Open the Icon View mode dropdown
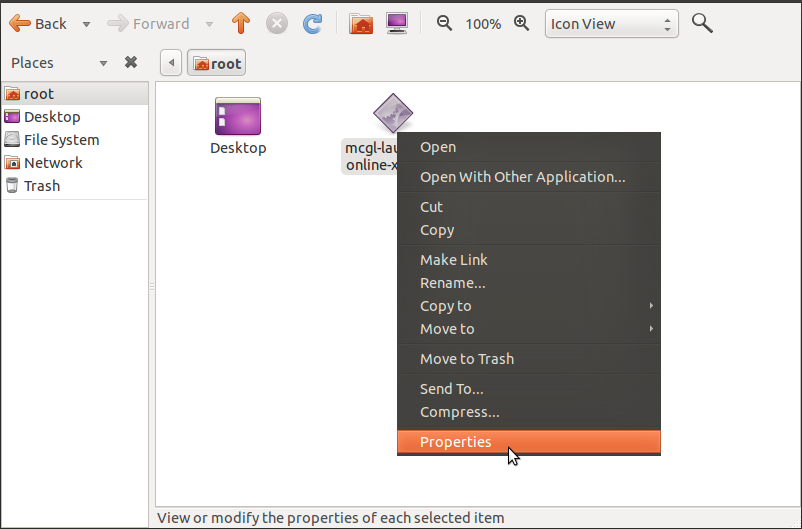 click(611, 23)
